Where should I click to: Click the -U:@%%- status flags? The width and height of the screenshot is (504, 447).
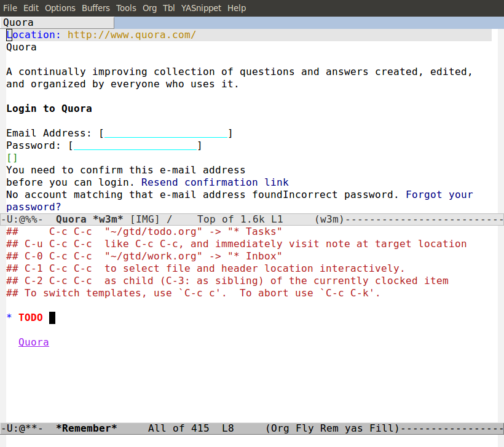tap(22, 220)
